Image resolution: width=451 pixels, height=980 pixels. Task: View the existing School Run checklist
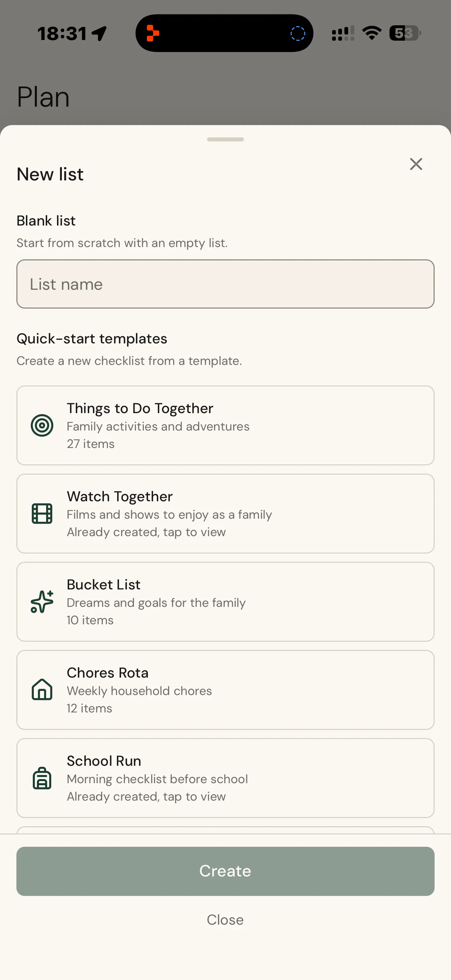pyautogui.click(x=225, y=778)
